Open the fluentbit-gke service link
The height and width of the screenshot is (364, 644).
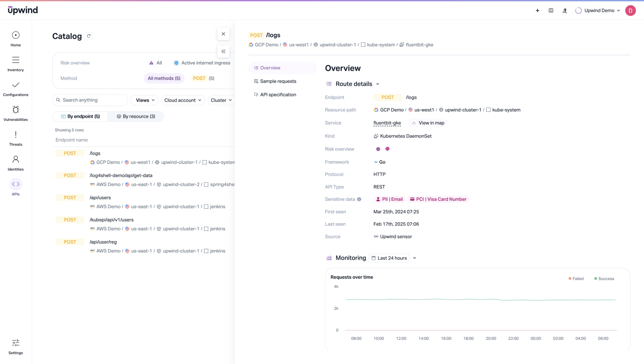coord(387,123)
